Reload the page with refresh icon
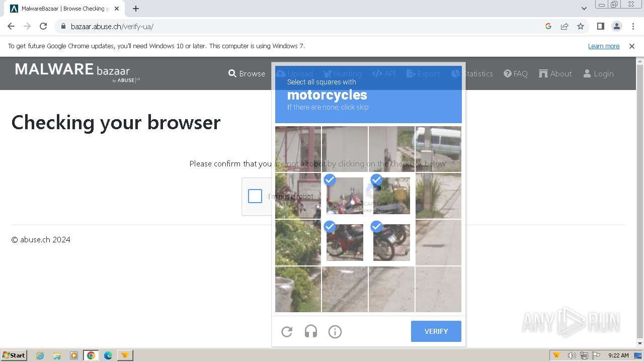644x362 pixels. (43, 26)
